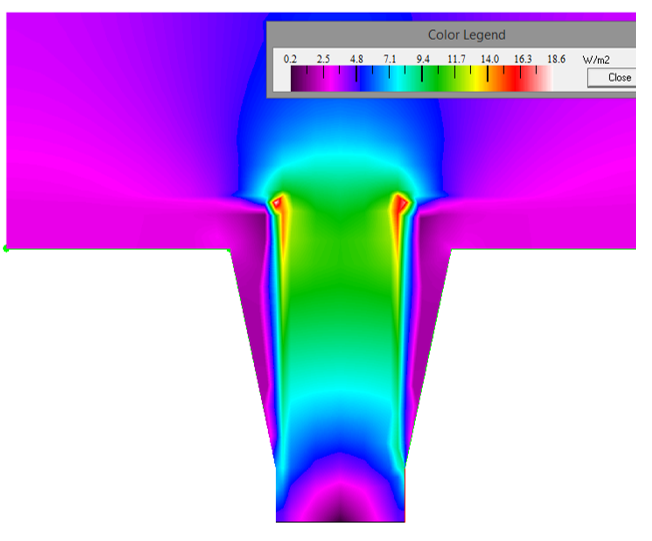Click the Close button in Color Legend

612,78
